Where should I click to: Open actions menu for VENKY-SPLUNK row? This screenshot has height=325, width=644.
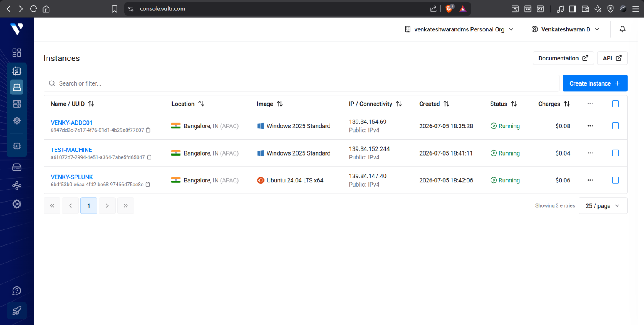coord(590,180)
